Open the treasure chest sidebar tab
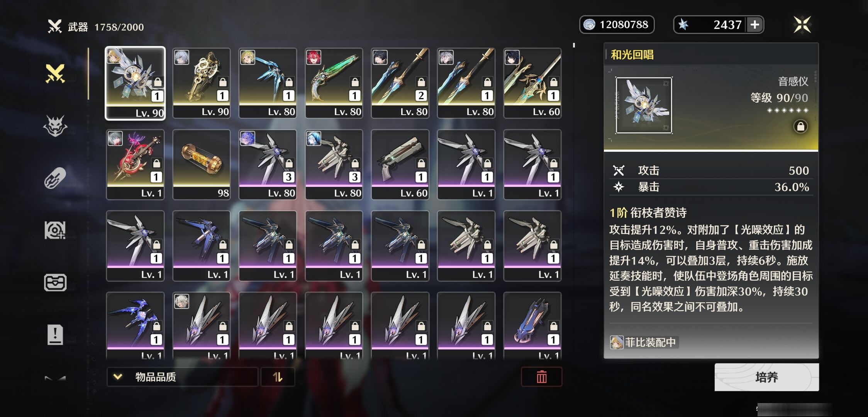 click(x=55, y=283)
